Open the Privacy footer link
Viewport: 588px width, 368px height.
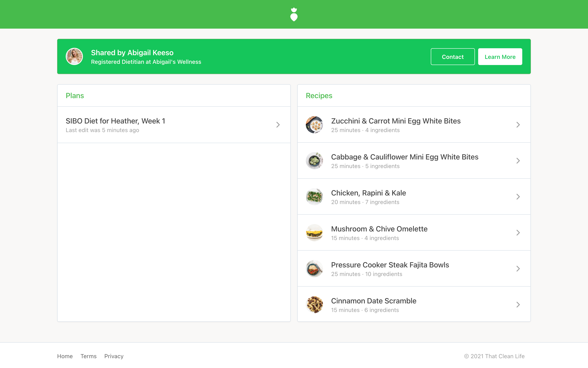pos(114,356)
